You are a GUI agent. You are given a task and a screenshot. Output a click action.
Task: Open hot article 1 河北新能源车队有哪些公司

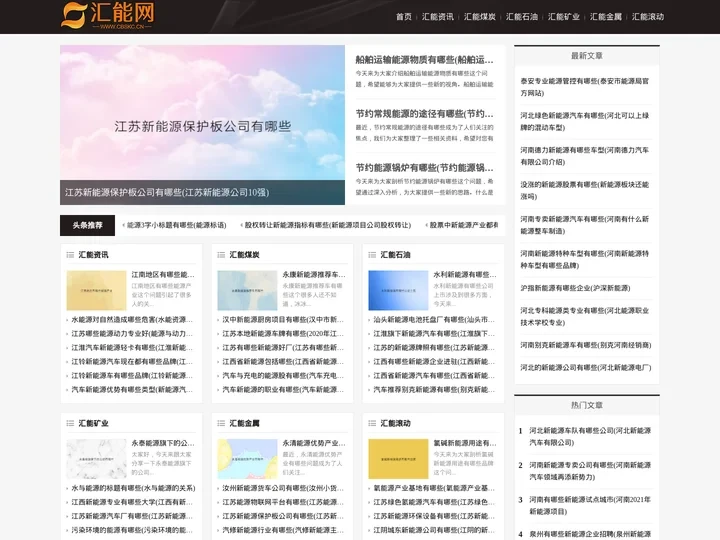pyautogui.click(x=590, y=437)
